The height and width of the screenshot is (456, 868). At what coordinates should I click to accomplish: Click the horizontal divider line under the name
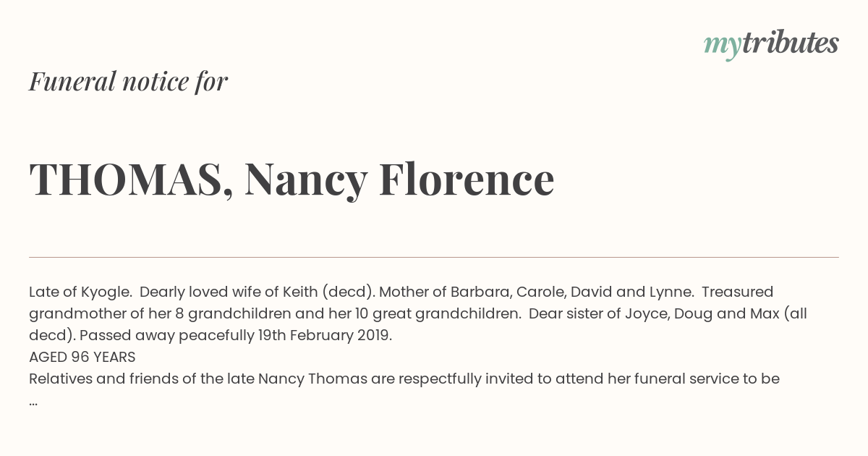click(x=434, y=257)
